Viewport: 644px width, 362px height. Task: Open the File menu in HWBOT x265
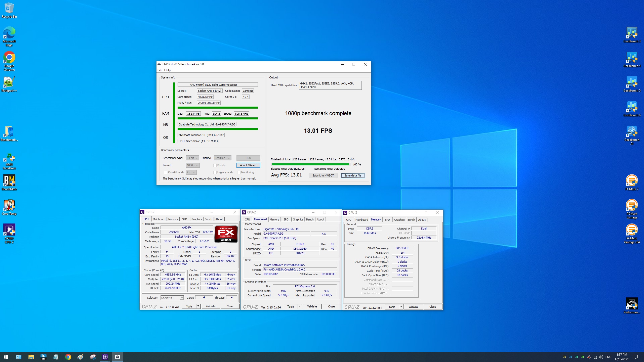click(x=160, y=70)
